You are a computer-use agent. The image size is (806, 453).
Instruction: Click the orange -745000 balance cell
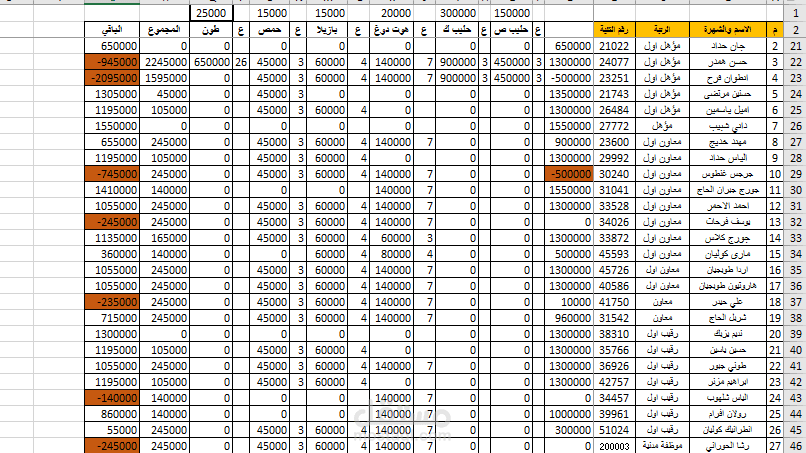112,174
